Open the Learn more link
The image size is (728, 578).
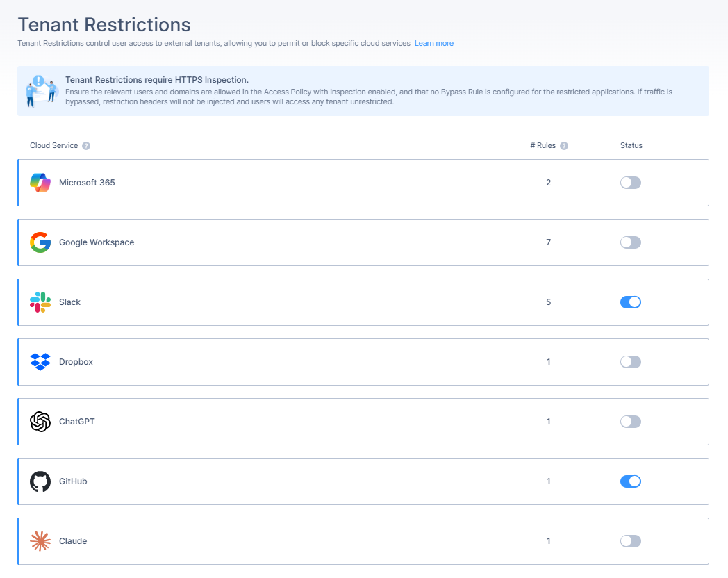pos(433,43)
